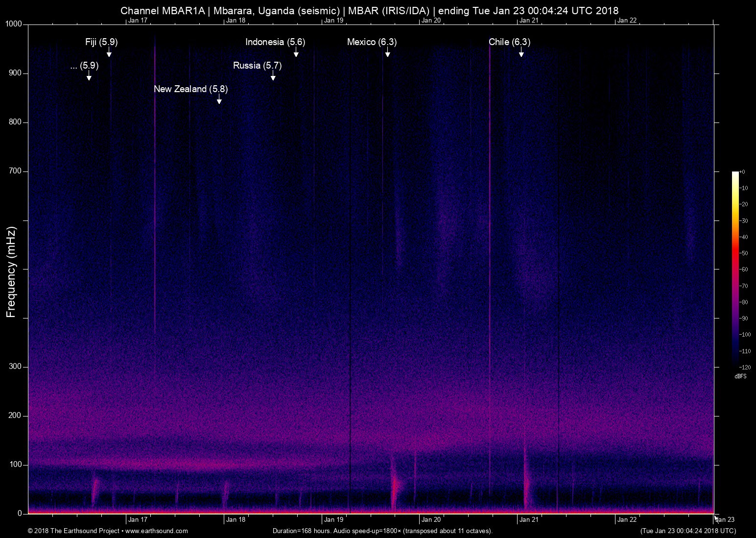This screenshot has width=756, height=538.
Task: Select the arrow below Indonesia (5.6)
Action: pyautogui.click(x=296, y=53)
